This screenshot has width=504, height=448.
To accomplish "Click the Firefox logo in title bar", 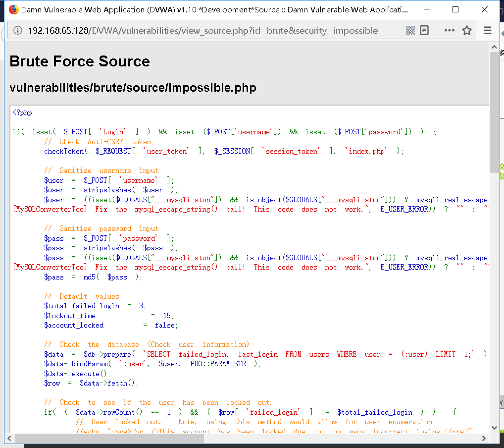I will pyautogui.click(x=13, y=9).
